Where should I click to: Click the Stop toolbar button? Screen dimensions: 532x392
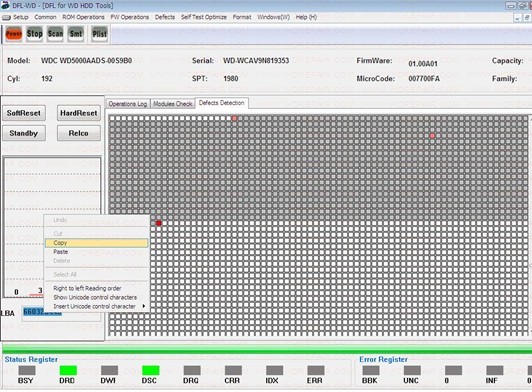(35, 34)
